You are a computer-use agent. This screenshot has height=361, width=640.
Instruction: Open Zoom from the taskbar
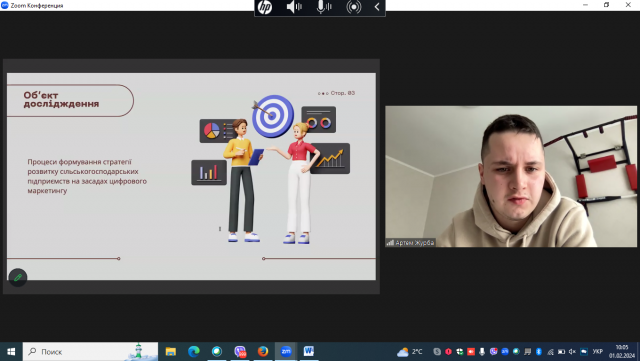[x=286, y=351]
